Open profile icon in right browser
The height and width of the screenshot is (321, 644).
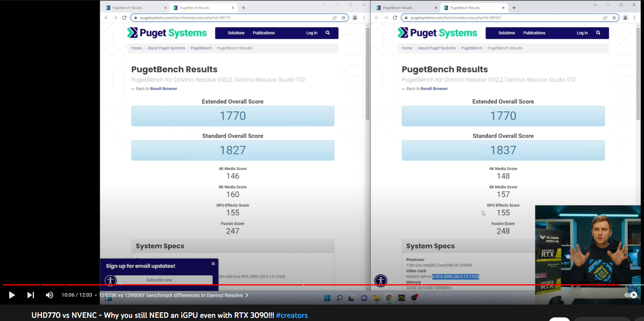(625, 18)
